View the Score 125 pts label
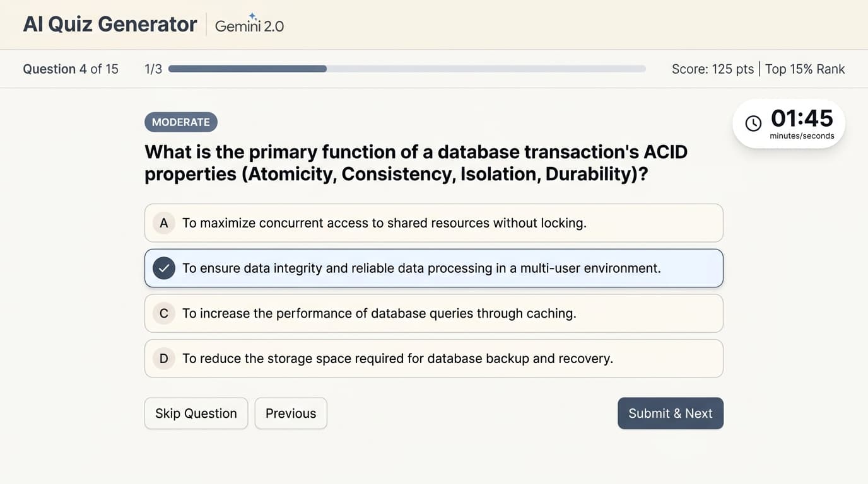The width and height of the screenshot is (868, 484). click(713, 69)
